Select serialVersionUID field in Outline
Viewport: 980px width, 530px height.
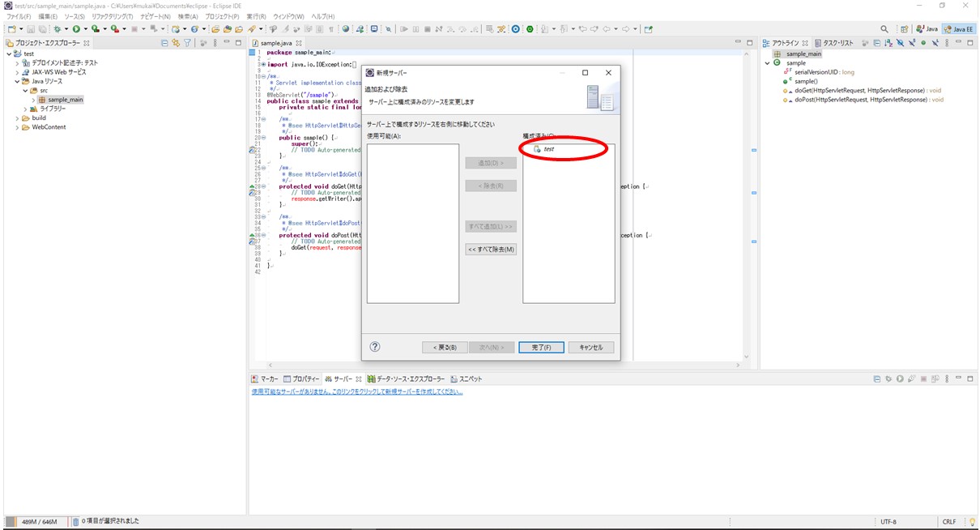(818, 72)
